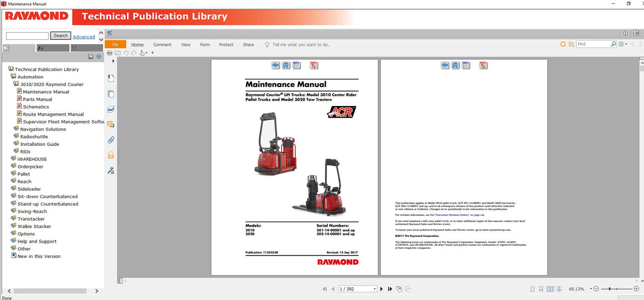Expand the iWAREHOUSE tree node

[13, 158]
